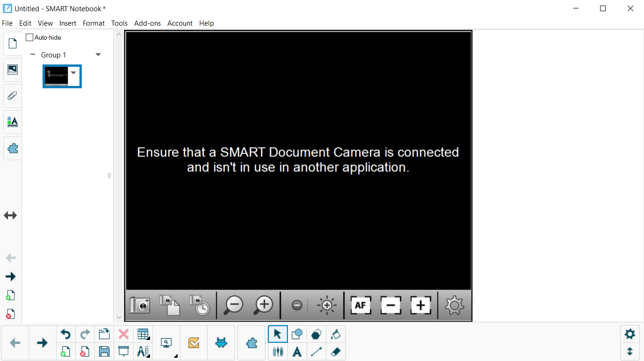Select the Pens tool
Screen dimensions: 644x361
pos(278,352)
